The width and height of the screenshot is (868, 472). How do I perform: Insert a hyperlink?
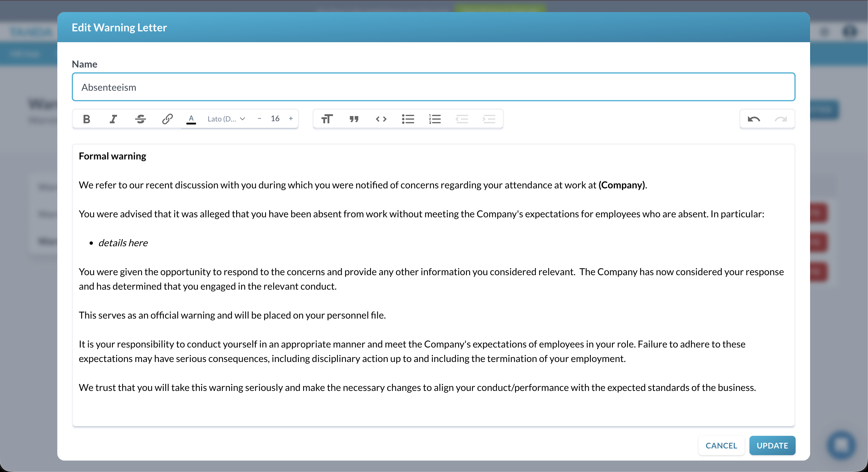tap(167, 119)
